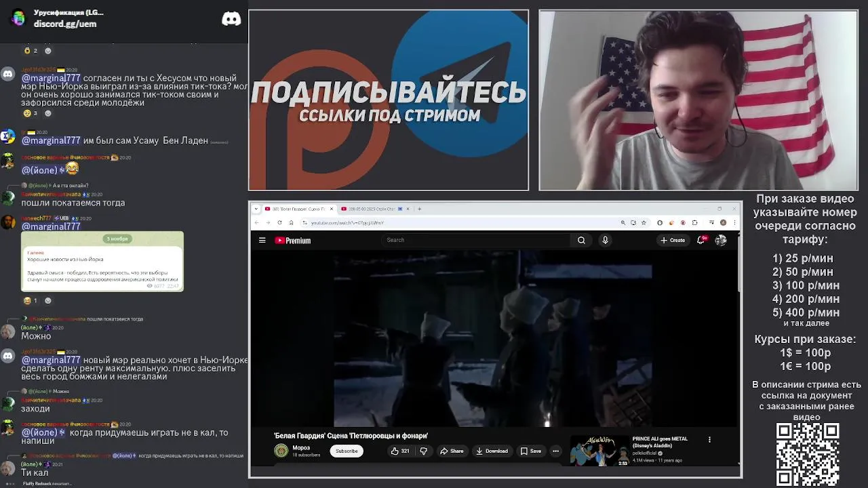The width and height of the screenshot is (868, 488).
Task: Open the Chrome three-dot menu
Action: click(x=734, y=222)
